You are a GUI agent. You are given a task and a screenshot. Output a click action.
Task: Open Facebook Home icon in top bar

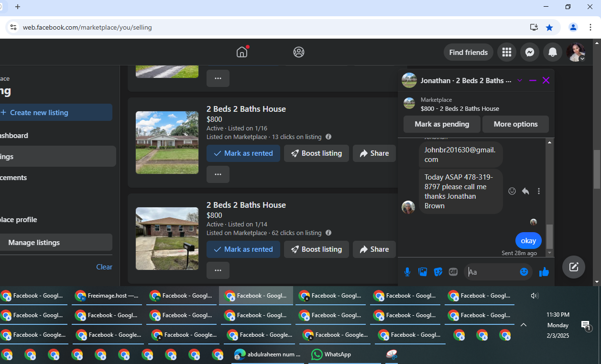[x=242, y=52]
